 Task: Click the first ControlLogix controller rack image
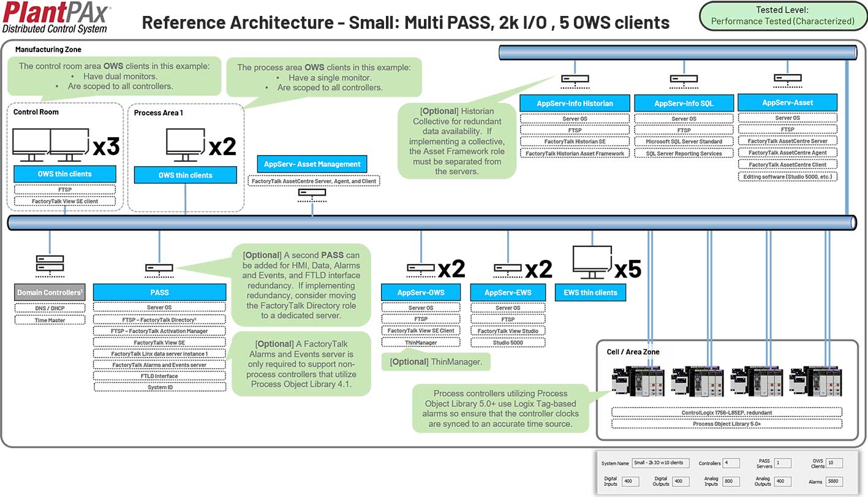tap(638, 381)
